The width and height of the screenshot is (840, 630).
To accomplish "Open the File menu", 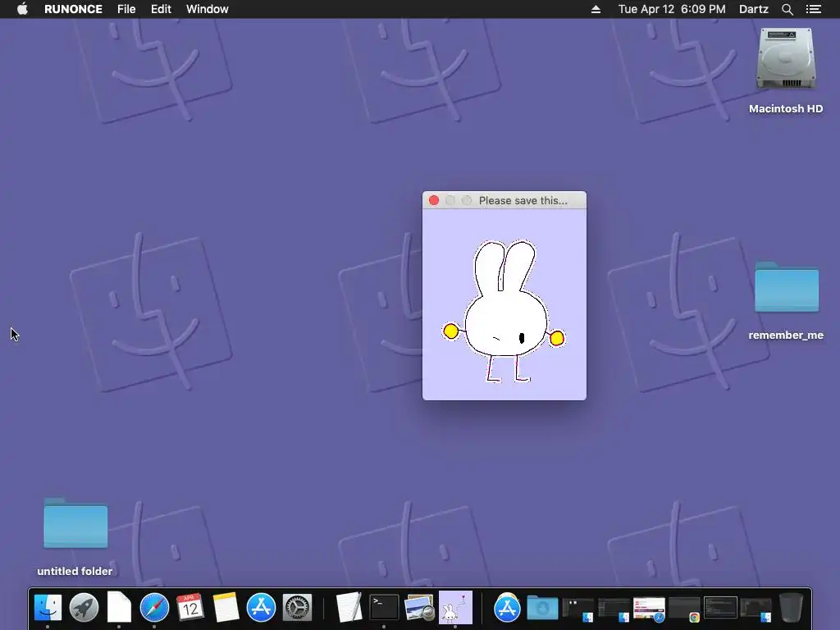I will 126,9.
